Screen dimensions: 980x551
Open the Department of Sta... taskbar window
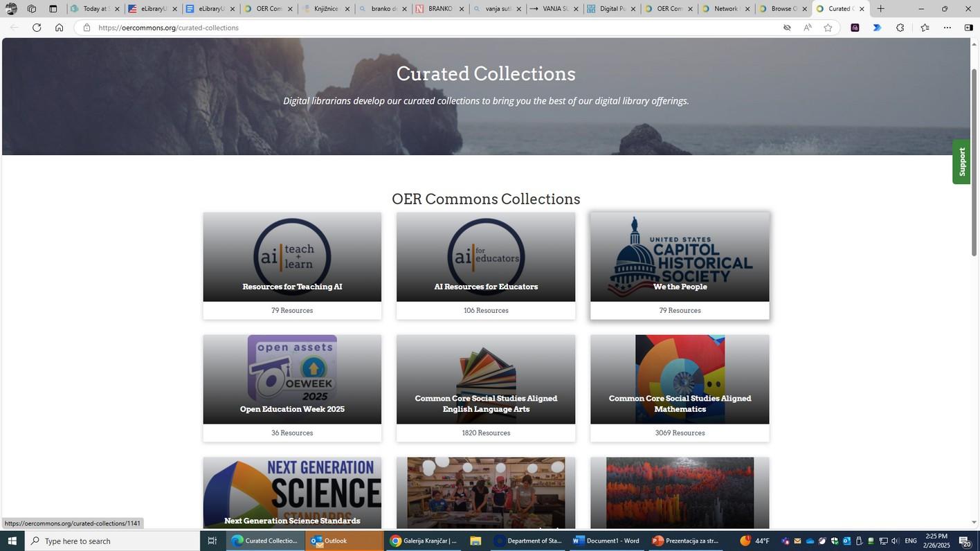[528, 541]
